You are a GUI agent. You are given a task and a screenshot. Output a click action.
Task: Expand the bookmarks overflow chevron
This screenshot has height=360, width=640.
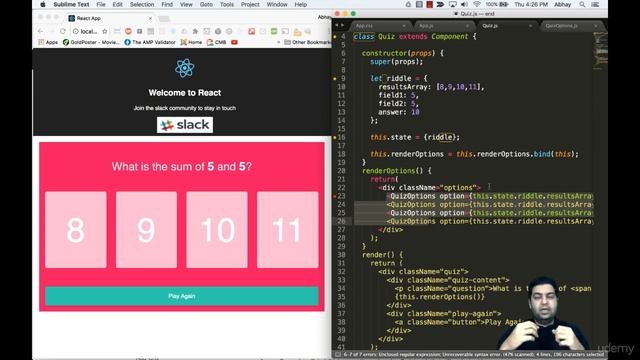pos(279,42)
